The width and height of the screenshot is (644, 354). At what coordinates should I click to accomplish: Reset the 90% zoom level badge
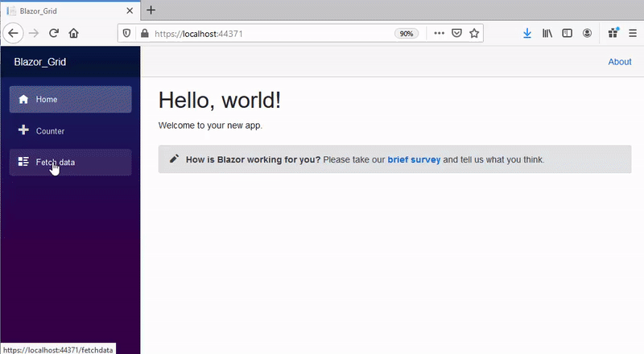point(407,34)
